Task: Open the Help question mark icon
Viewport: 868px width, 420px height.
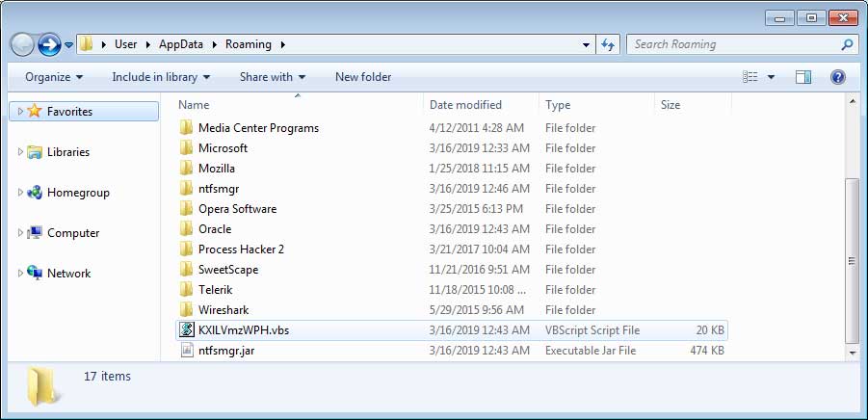Action: point(837,77)
